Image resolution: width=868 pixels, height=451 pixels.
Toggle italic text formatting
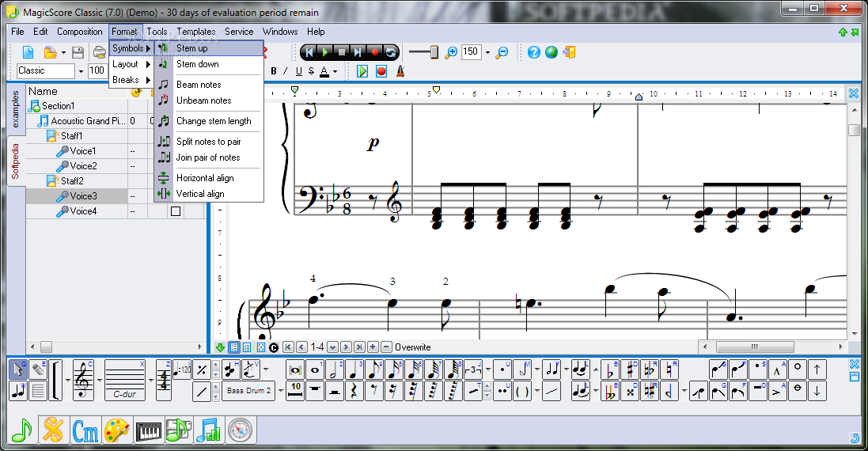286,71
